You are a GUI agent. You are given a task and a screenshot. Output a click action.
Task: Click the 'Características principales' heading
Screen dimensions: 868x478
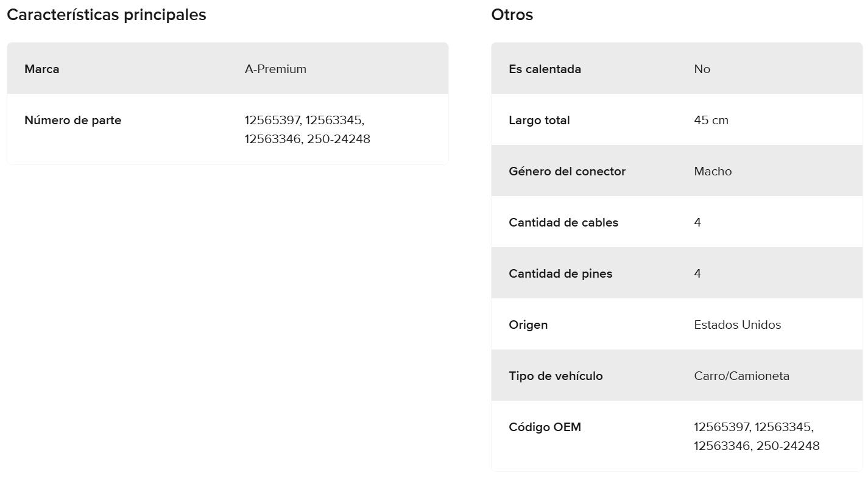[x=107, y=15]
